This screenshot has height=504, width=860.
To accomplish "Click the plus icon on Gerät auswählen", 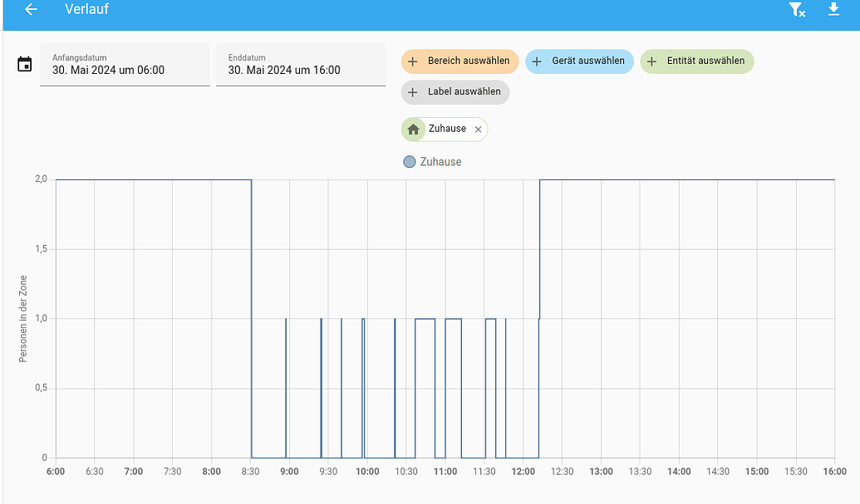I will (537, 61).
